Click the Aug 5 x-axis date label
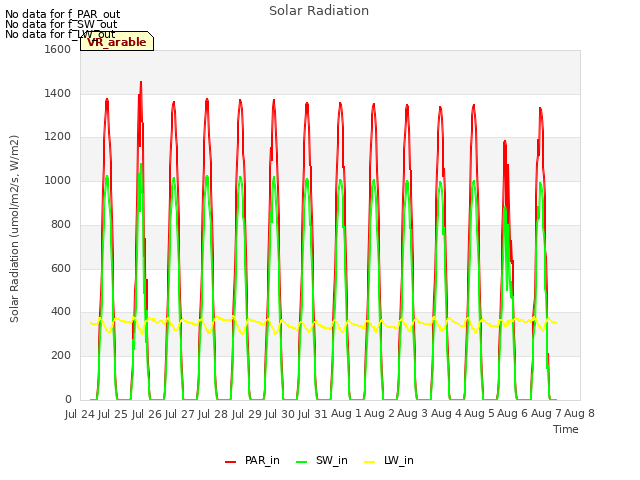This screenshot has height=480, width=640. point(479,413)
